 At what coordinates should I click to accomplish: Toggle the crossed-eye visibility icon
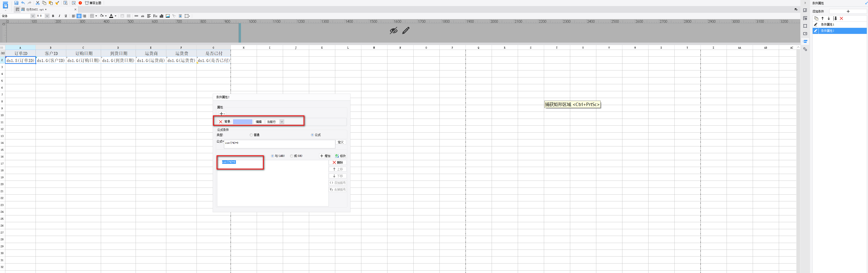393,31
